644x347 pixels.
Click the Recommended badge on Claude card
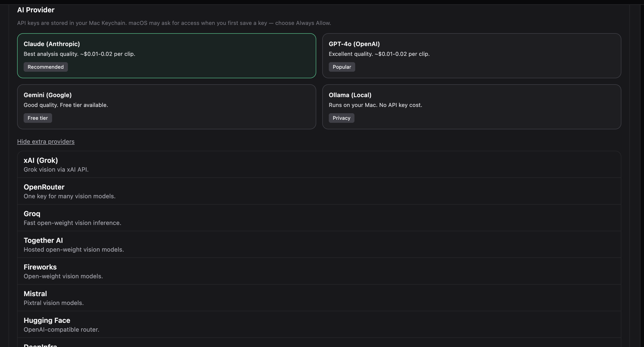coord(46,67)
